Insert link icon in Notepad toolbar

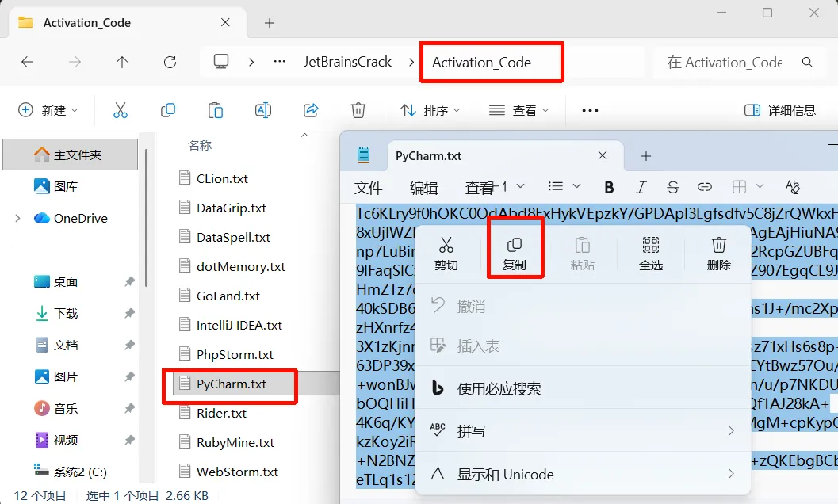[x=704, y=186]
